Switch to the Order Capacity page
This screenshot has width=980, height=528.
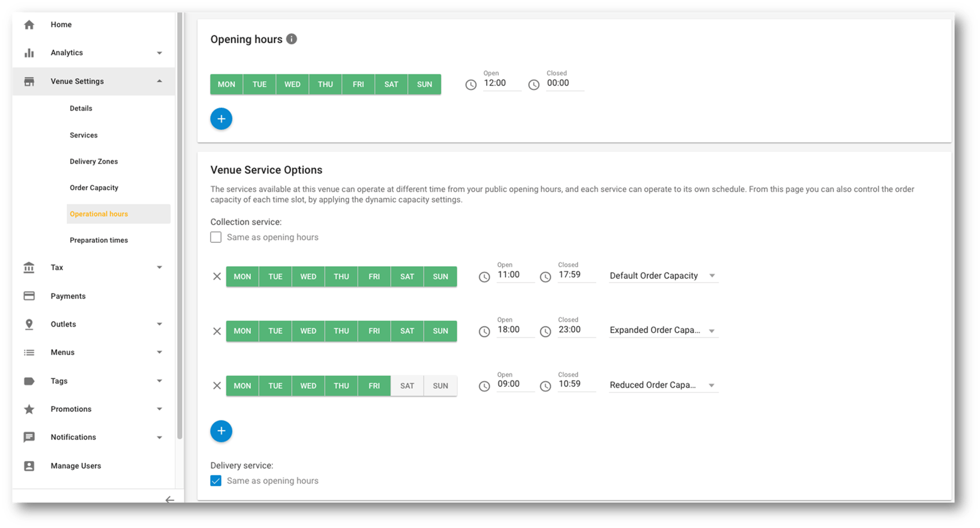pyautogui.click(x=94, y=187)
